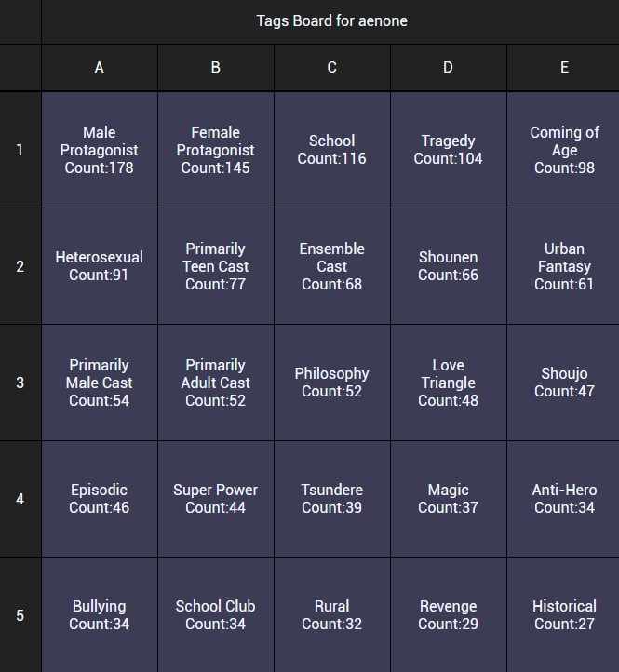Select the Tsundere Count:39 cell
The height and width of the screenshot is (672, 619).
(331, 499)
